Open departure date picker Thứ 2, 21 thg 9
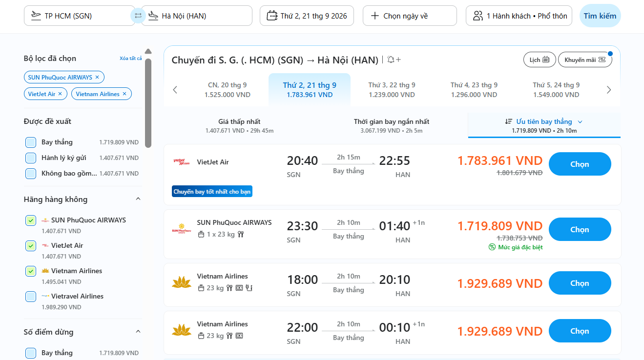Screen dimensions: 644x360 coord(307,16)
